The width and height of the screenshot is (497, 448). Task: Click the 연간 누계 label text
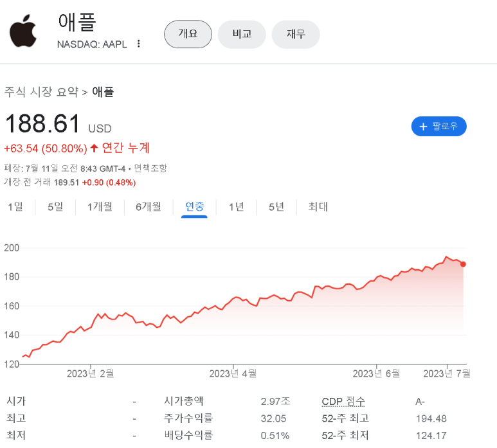[125, 148]
